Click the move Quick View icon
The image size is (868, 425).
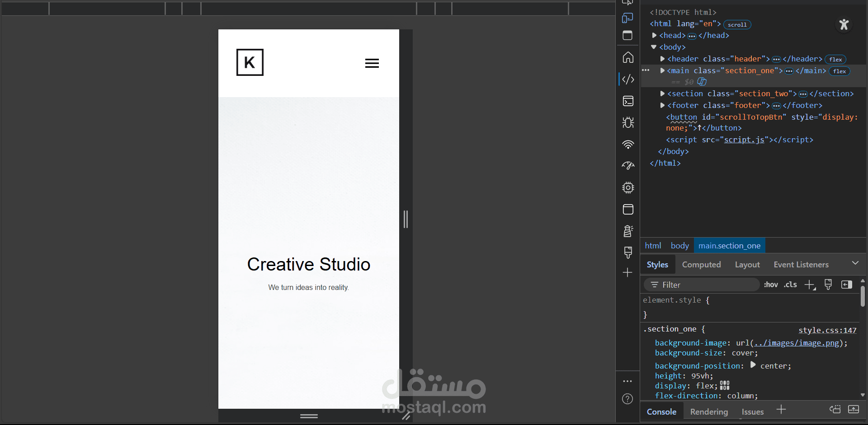[835, 409]
